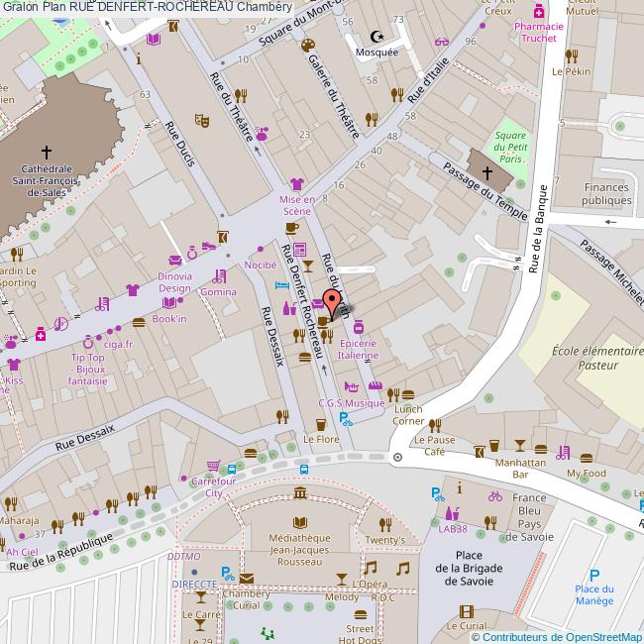
Task: Select the Le Pékin restaurant icon
Action: coord(571,55)
